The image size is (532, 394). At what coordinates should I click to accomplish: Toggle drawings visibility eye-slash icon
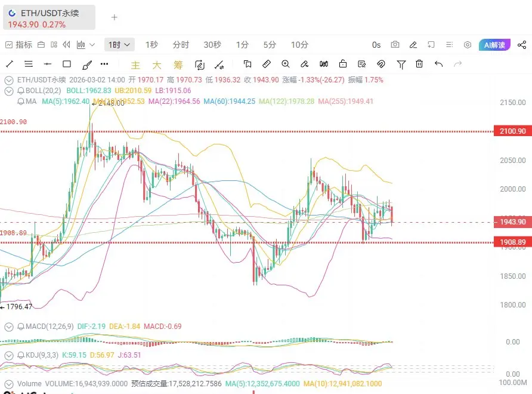(x=381, y=64)
